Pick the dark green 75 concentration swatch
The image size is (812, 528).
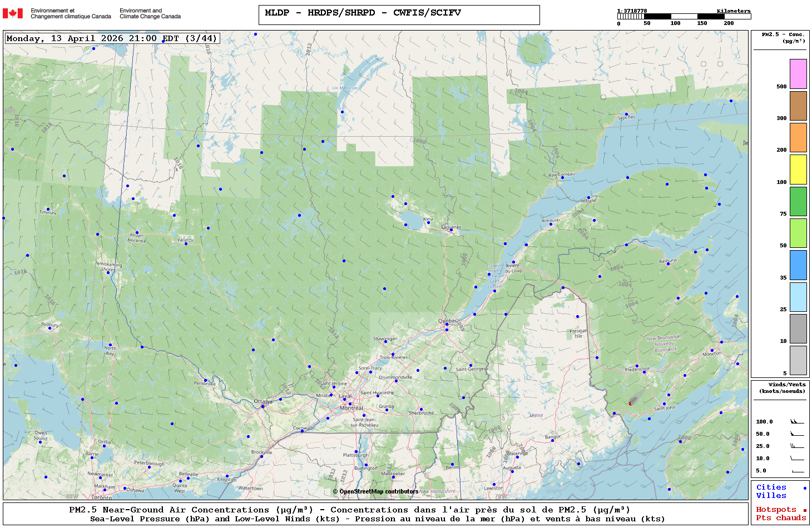798,201
